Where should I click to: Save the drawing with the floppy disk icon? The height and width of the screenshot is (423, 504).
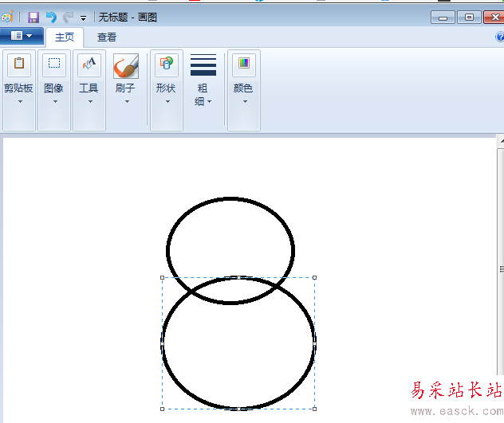(33, 18)
